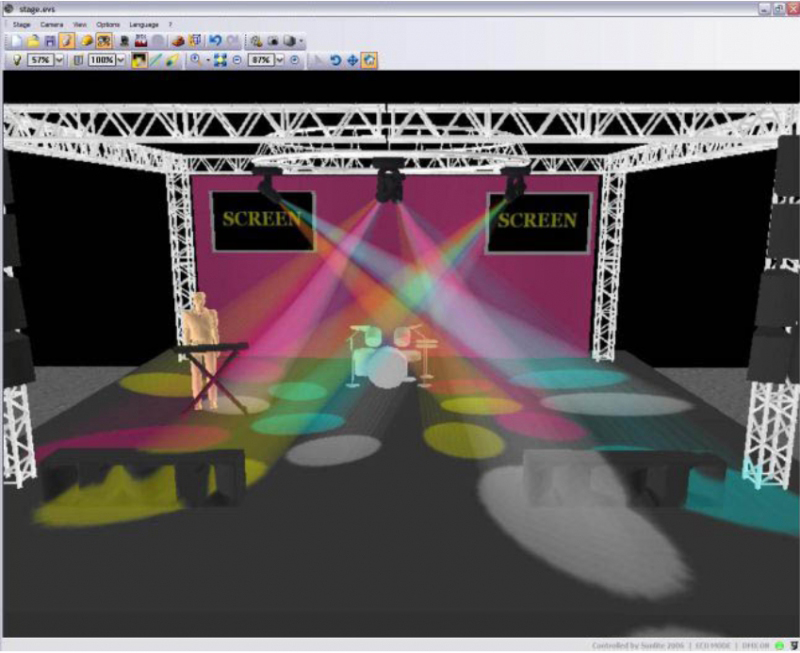
Task: Toggle the highlighted edit pencil mode button
Action: [66, 41]
